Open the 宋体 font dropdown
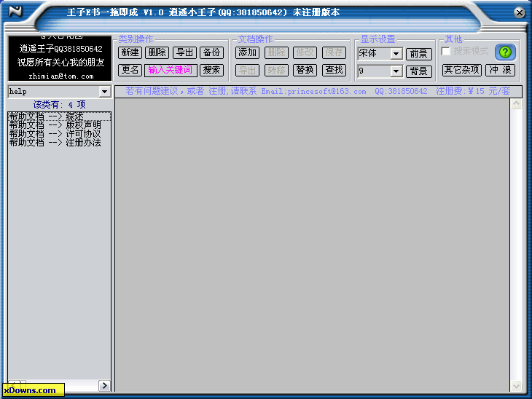 point(396,54)
